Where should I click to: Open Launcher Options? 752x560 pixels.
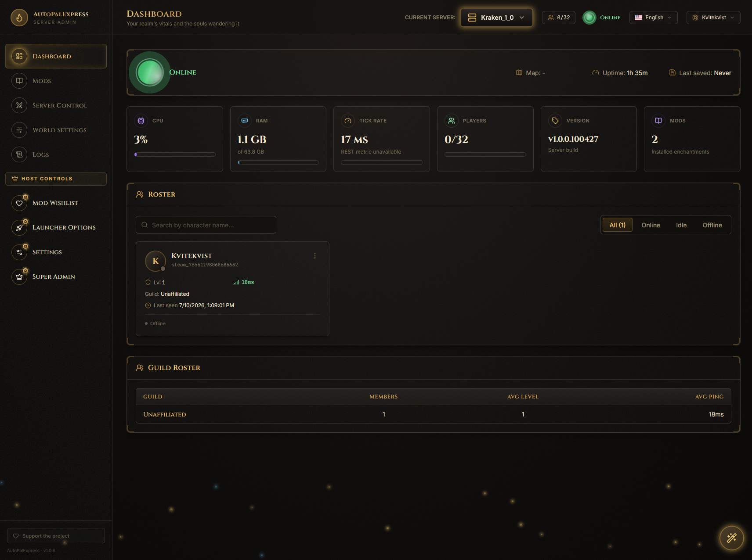(x=56, y=227)
